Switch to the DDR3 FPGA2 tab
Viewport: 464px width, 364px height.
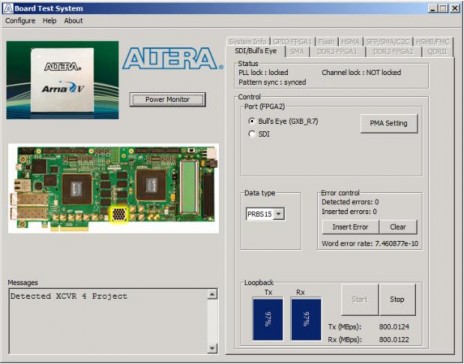point(393,51)
